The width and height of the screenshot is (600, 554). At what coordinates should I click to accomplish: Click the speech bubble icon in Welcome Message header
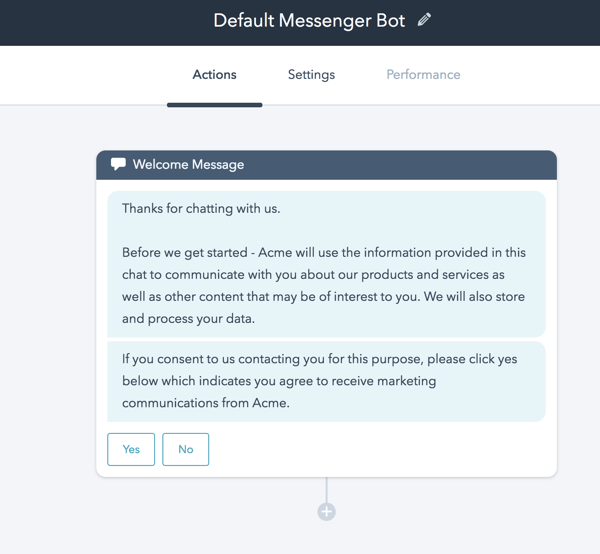(118, 164)
